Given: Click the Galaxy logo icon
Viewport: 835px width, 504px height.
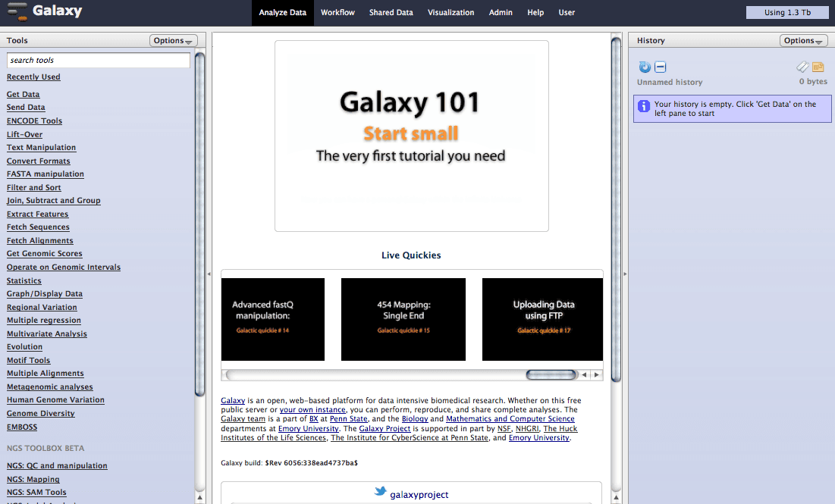Looking at the screenshot, I should [17, 11].
